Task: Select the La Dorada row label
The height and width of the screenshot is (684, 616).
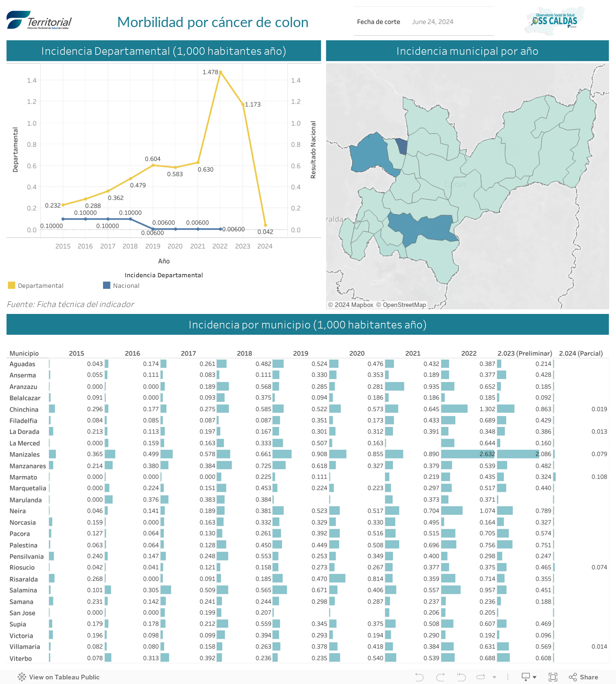Action: [24, 431]
